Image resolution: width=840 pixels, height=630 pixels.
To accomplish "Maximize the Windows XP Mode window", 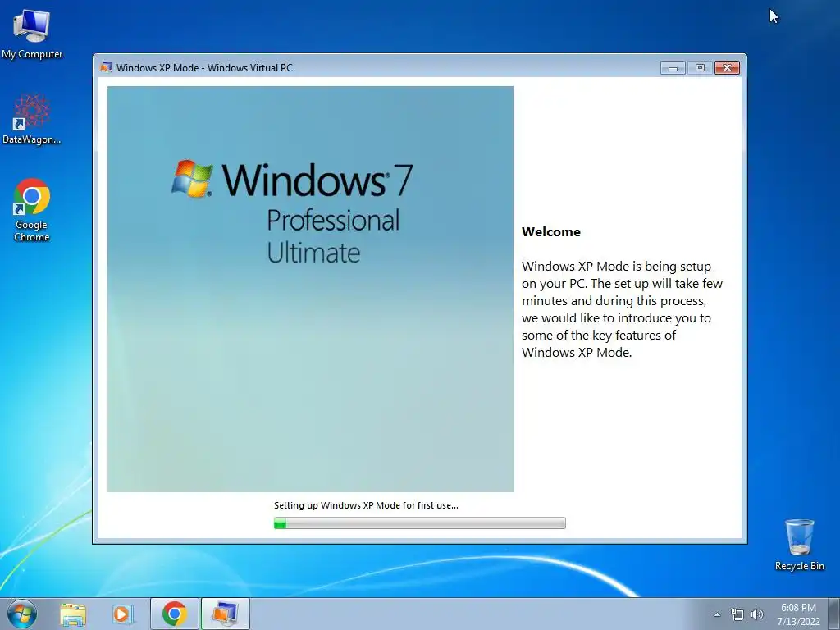I will tap(700, 68).
